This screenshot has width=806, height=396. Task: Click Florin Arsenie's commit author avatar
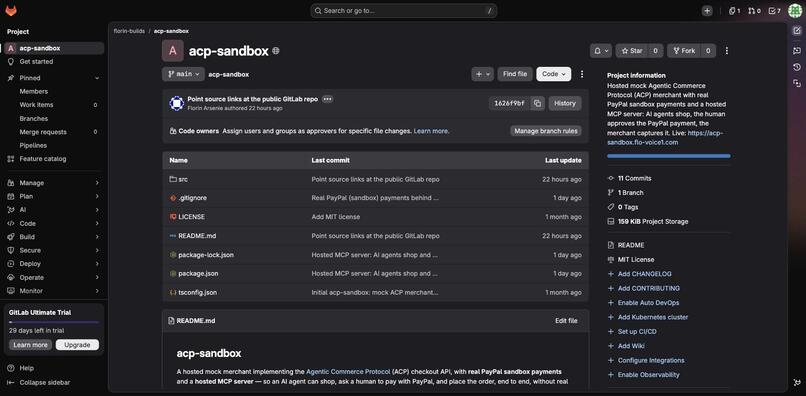pyautogui.click(x=176, y=103)
